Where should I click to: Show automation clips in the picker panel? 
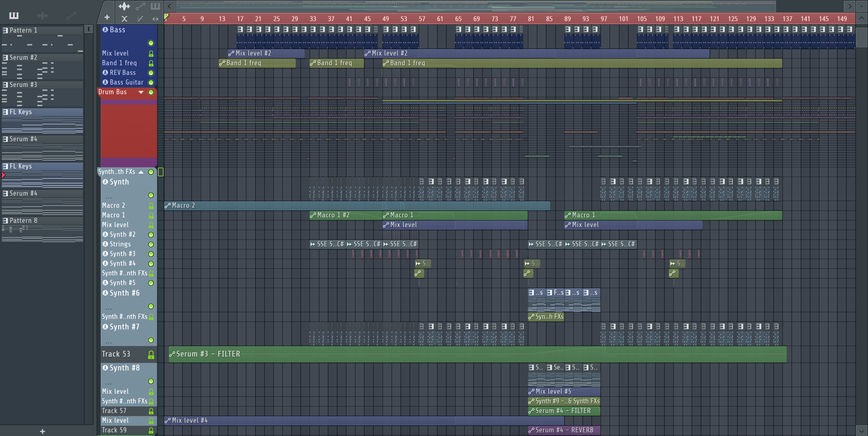pyautogui.click(x=71, y=15)
